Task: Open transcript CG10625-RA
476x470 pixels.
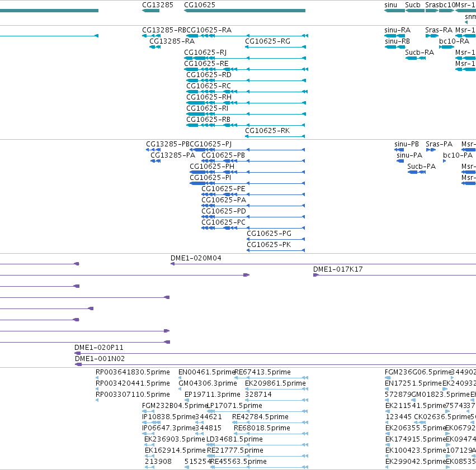Action: (209, 30)
